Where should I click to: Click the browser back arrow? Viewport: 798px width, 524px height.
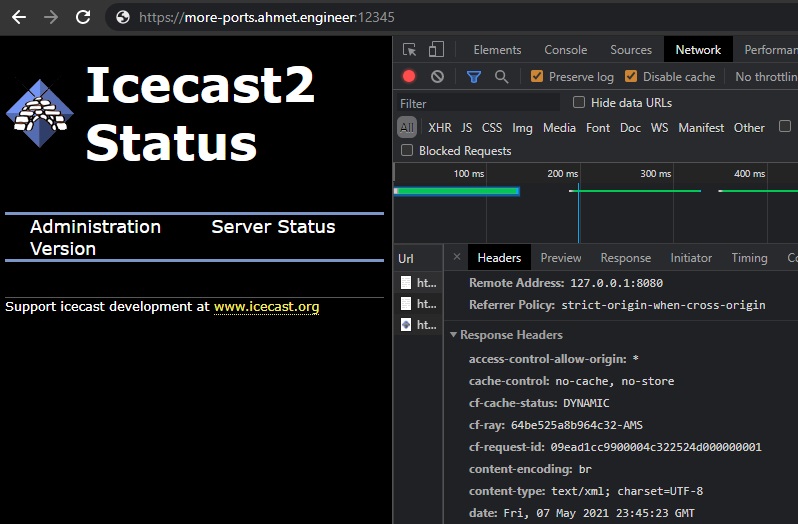(x=18, y=17)
